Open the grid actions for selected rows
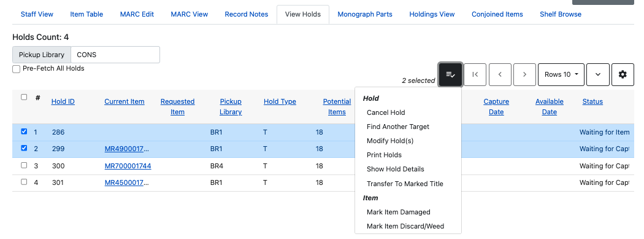 (x=451, y=74)
